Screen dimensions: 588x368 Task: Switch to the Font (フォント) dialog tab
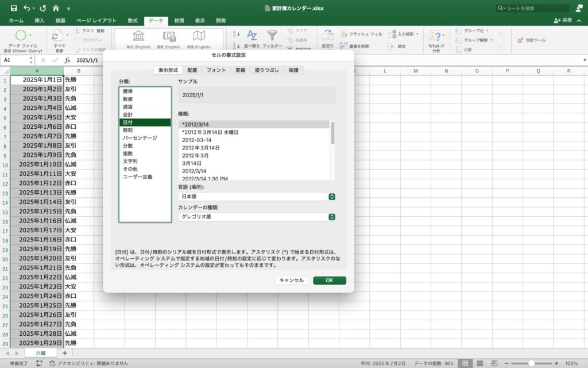pos(216,70)
